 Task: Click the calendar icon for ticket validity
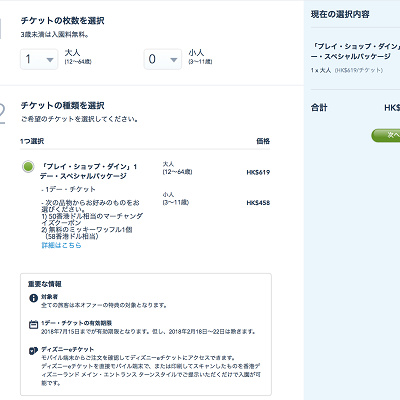[x=33, y=324]
